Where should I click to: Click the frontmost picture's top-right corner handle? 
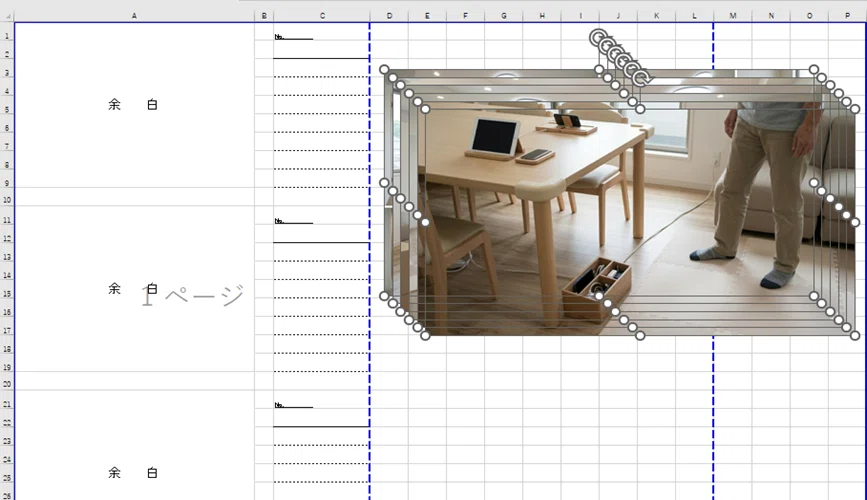click(x=855, y=109)
